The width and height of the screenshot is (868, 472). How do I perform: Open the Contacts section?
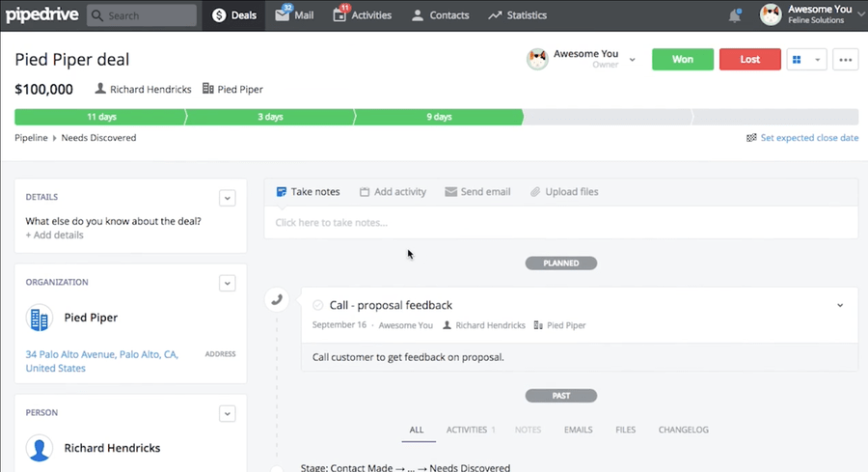coord(440,15)
